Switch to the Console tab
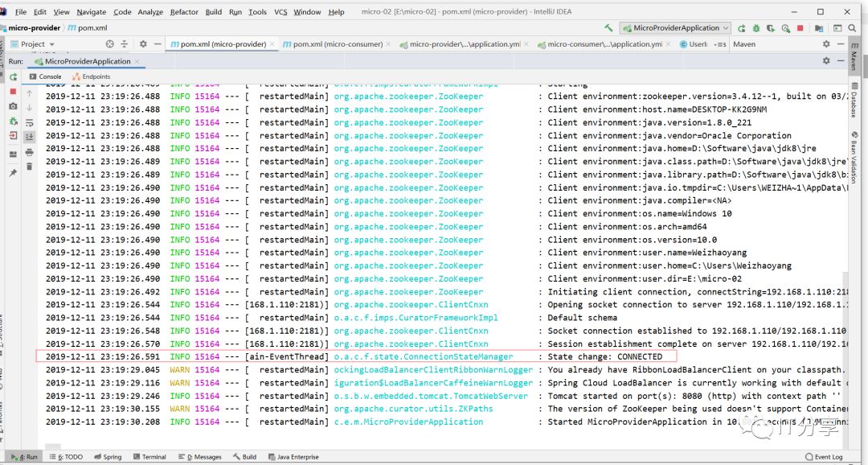Viewport: 868px width, 465px height. point(45,76)
